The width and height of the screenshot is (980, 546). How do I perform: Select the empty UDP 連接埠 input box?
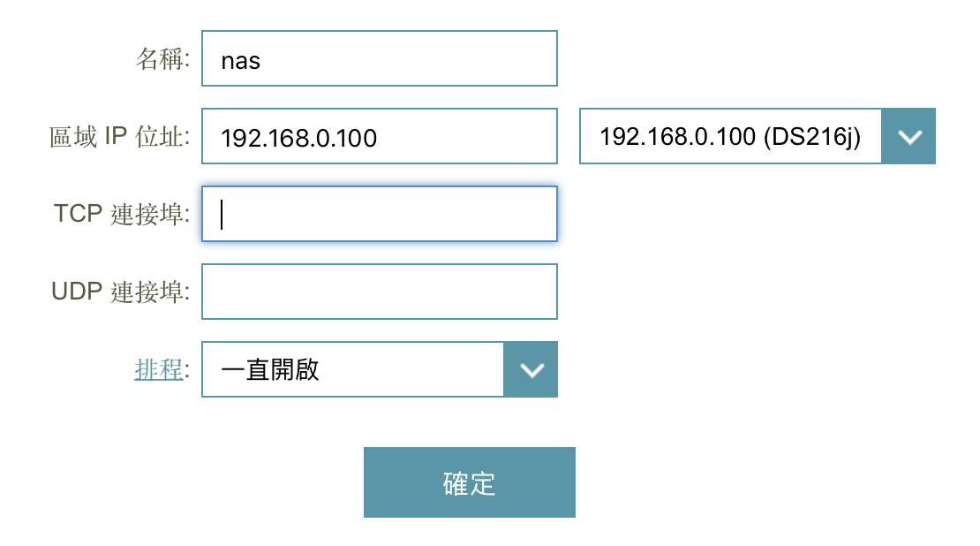(x=380, y=292)
